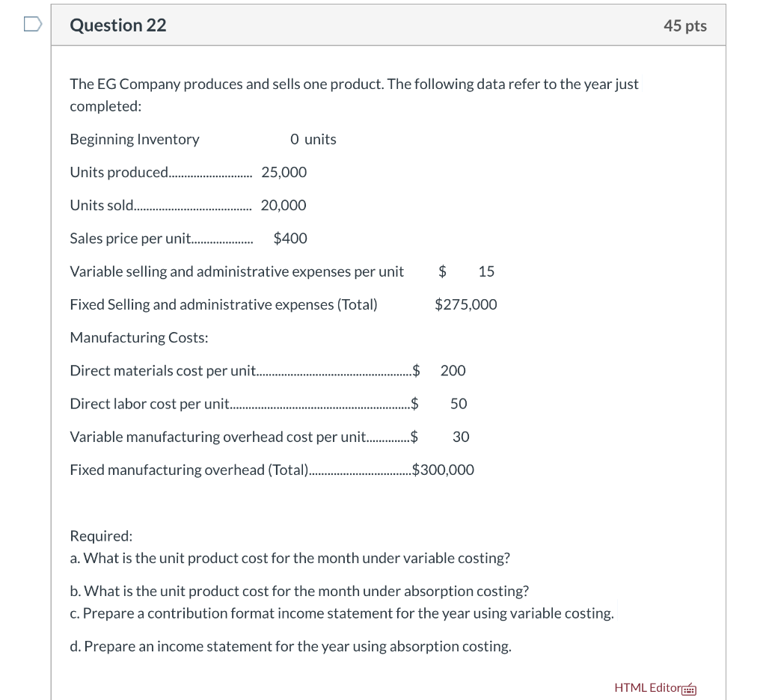
Task: Click the 'Manufacturing Costs:' subheading
Action: 138,337
